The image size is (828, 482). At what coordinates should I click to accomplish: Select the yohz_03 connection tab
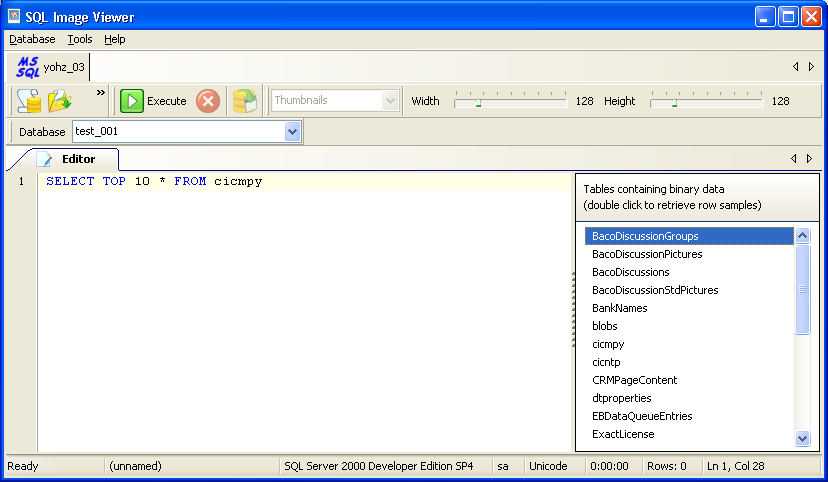[48, 67]
